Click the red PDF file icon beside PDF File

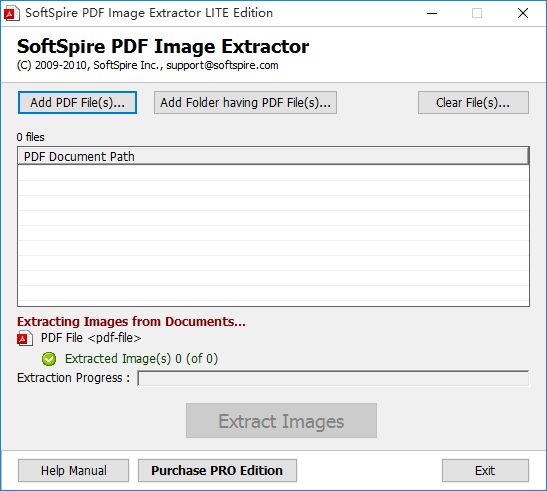[x=25, y=338]
